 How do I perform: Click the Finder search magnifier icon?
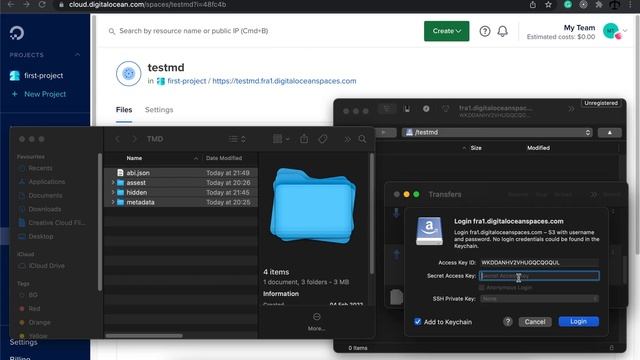click(x=362, y=139)
